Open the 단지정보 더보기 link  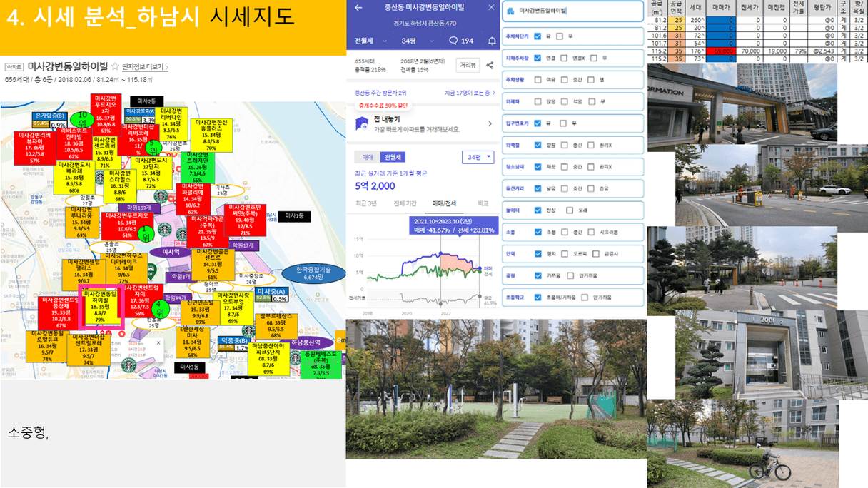pyautogui.click(x=146, y=66)
